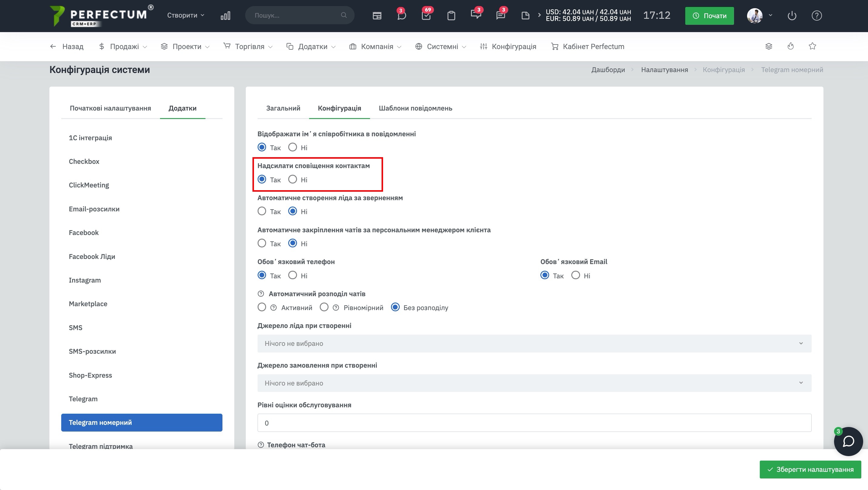Select Рівномірний chat distribution option

[x=324, y=307]
